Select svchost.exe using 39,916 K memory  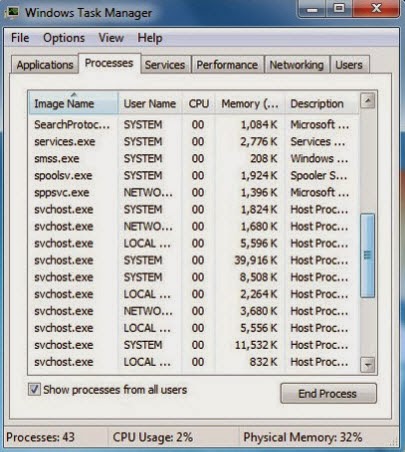click(194, 260)
